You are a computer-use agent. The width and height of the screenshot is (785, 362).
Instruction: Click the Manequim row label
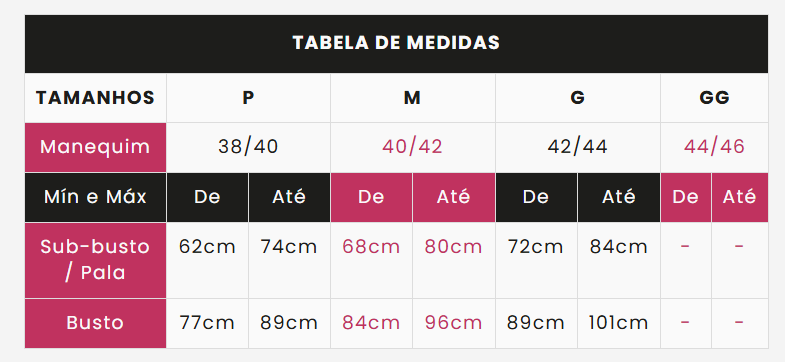tap(95, 147)
